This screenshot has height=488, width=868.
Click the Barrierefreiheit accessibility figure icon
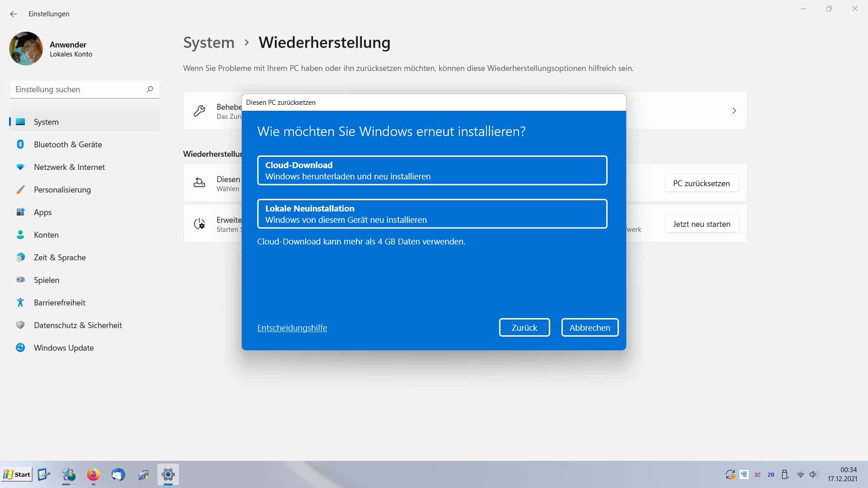pos(20,302)
